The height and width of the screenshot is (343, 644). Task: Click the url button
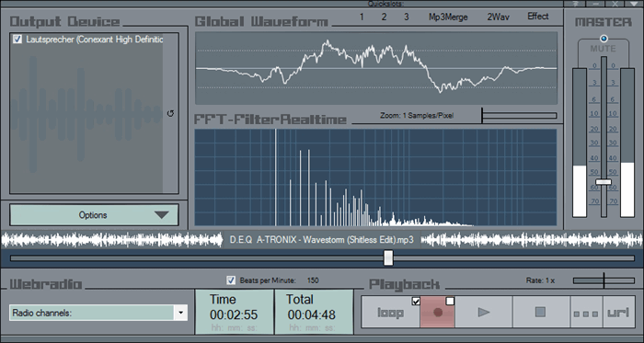(619, 313)
